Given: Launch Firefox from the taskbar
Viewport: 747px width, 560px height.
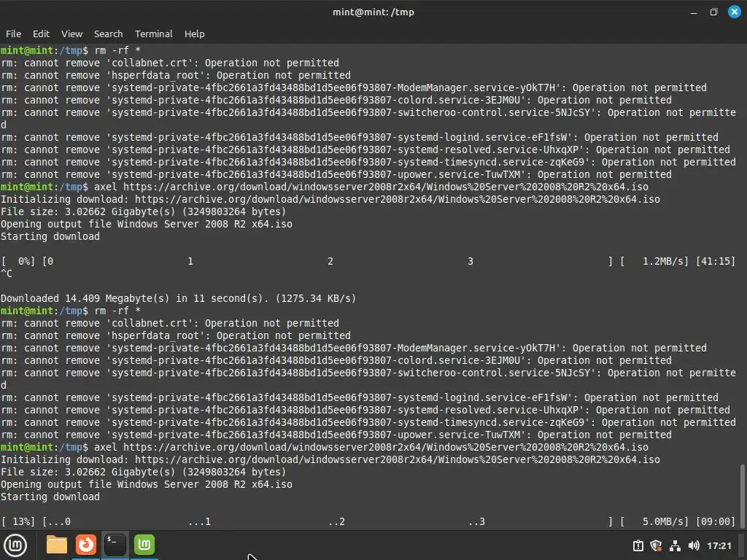Looking at the screenshot, I should point(86,545).
